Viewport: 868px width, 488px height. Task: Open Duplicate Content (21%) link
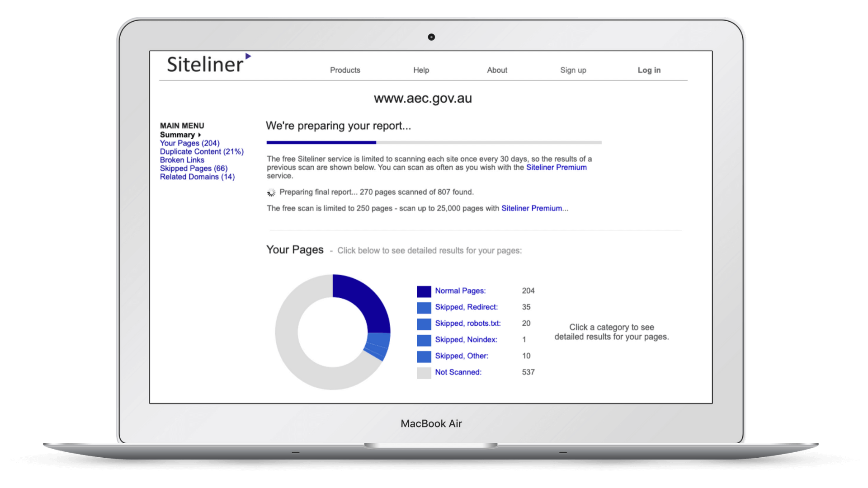tap(202, 151)
